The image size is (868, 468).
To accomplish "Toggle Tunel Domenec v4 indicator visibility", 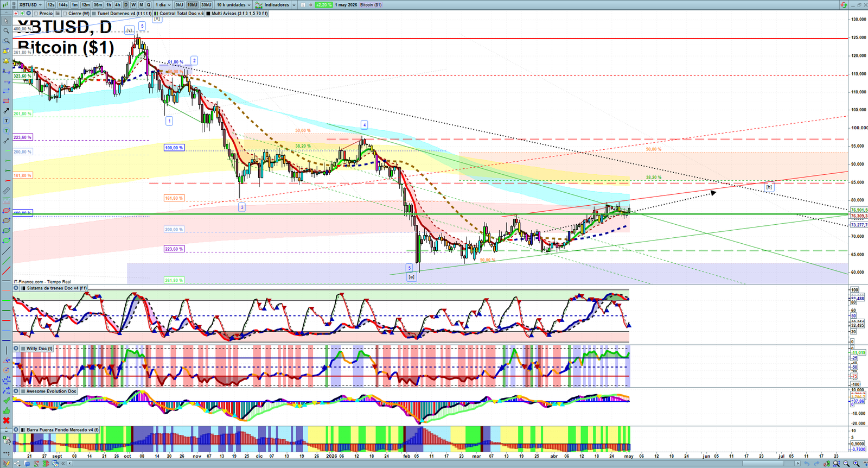I will point(94,13).
